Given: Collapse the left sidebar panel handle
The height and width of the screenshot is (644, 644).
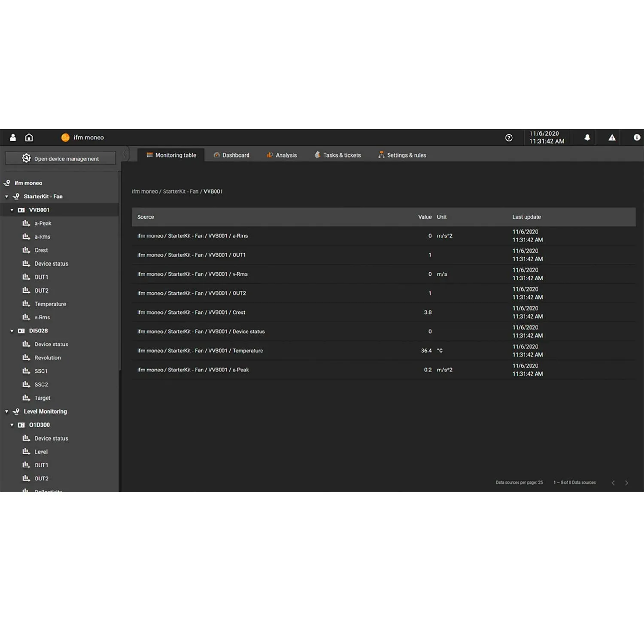Looking at the screenshot, I should coord(125,154).
